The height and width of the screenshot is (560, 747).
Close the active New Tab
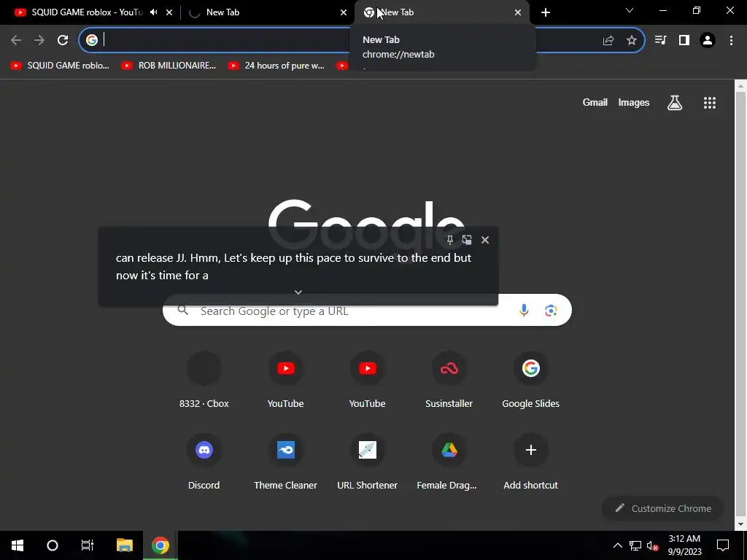point(518,12)
